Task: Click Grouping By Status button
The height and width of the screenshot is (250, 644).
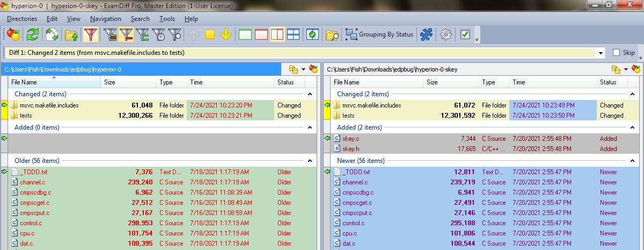Action: tap(380, 34)
